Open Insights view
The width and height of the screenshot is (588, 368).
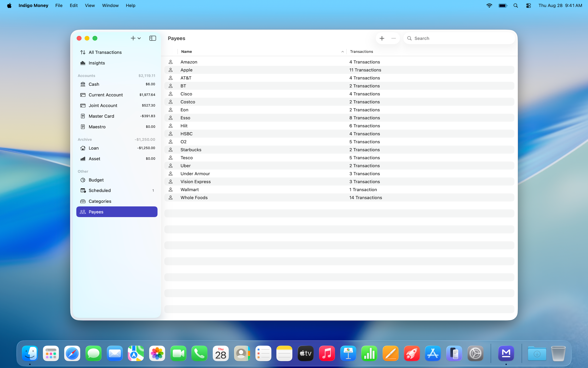tap(117, 63)
